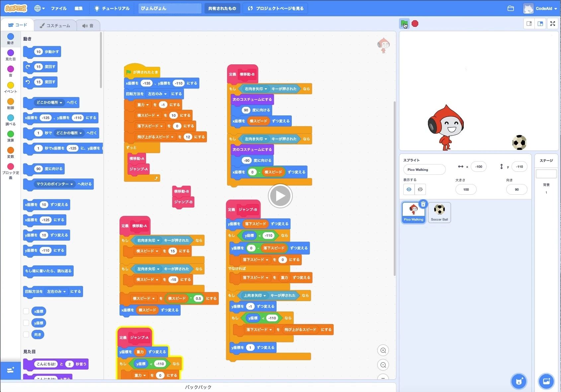Hide the sprite using crossed-eye toggle
561x392 pixels.
tap(420, 189)
